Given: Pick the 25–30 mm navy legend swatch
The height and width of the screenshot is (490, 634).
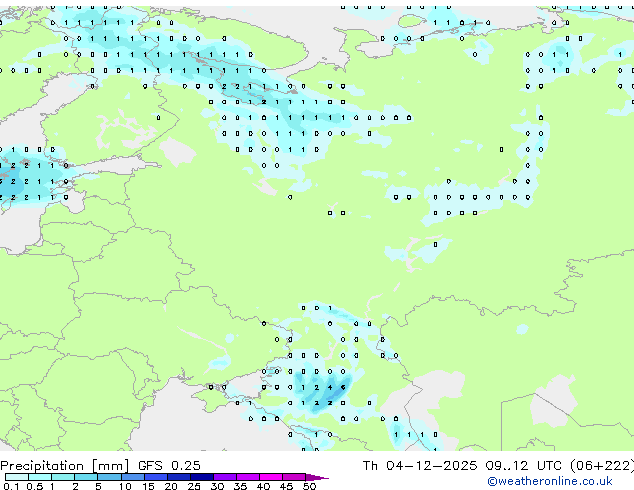Looking at the screenshot, I should [x=201, y=477].
